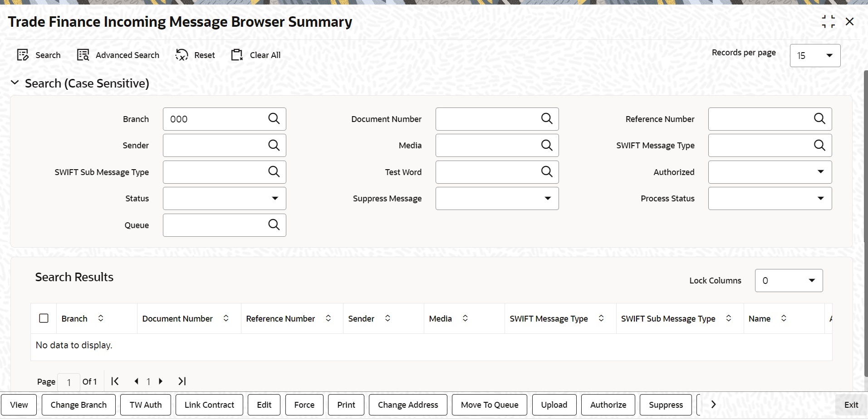Open Records per page dropdown
This screenshot has width=868, height=420.
pyautogui.click(x=815, y=55)
